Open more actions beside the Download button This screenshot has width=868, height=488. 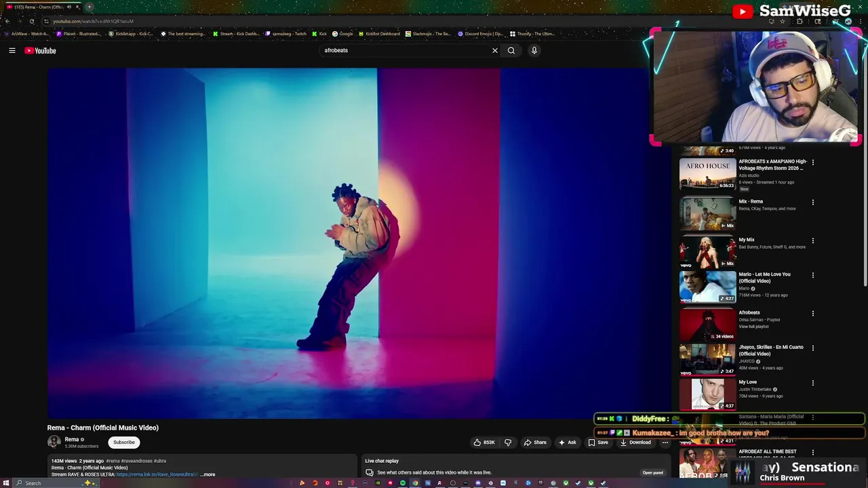click(x=665, y=443)
